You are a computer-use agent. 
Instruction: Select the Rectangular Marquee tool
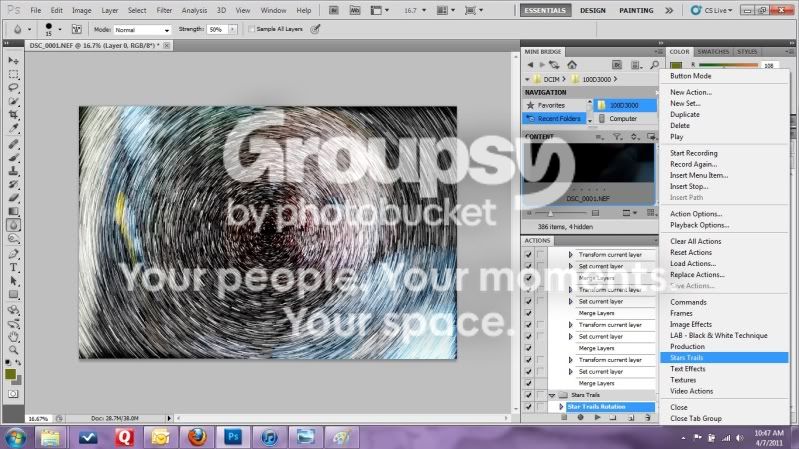tap(13, 74)
